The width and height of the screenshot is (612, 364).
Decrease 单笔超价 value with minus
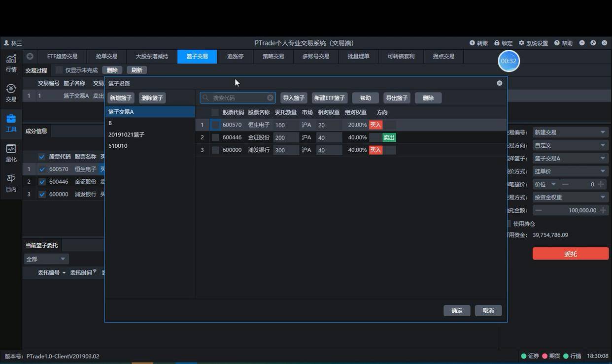(565, 184)
